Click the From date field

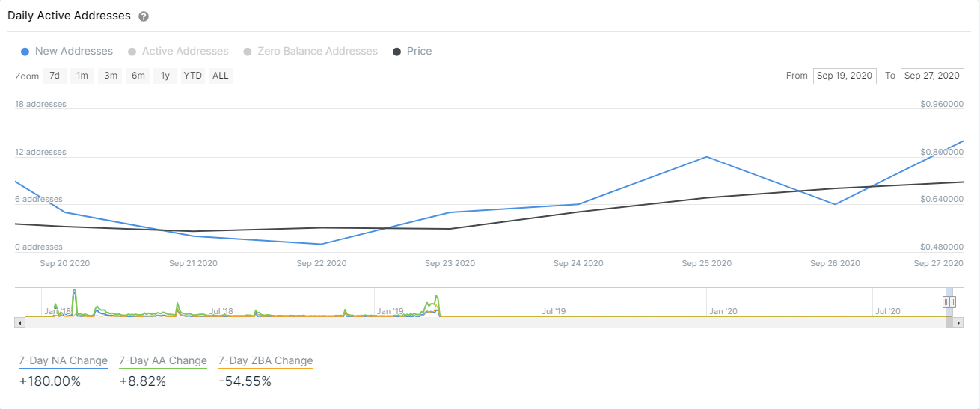(845, 76)
